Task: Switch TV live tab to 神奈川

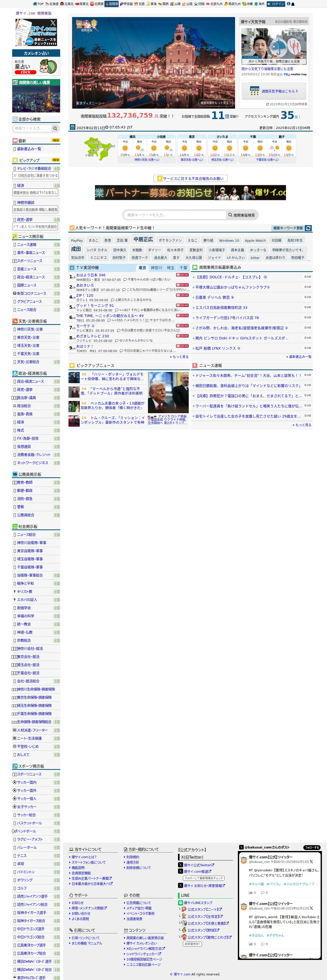Action: (156, 268)
